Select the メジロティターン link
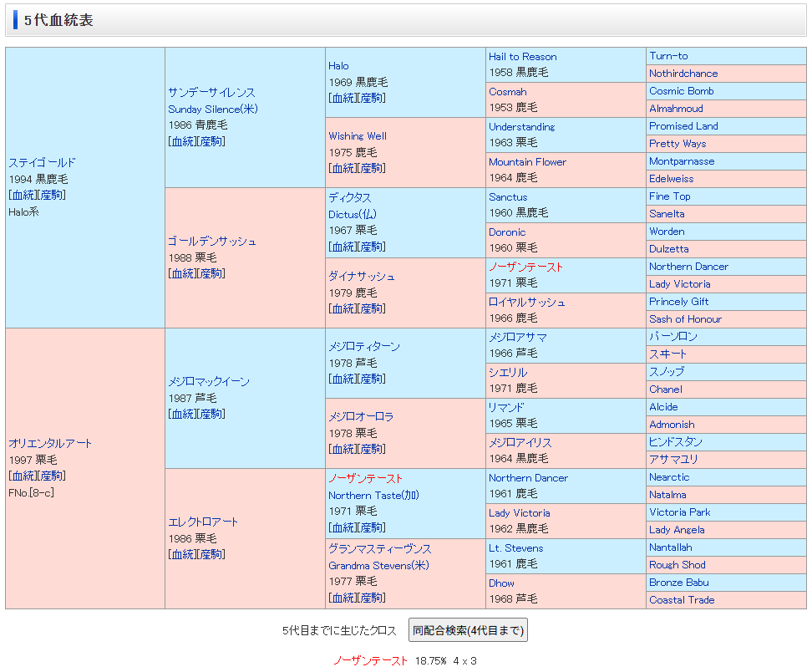The width and height of the screenshot is (812, 667). (x=364, y=347)
